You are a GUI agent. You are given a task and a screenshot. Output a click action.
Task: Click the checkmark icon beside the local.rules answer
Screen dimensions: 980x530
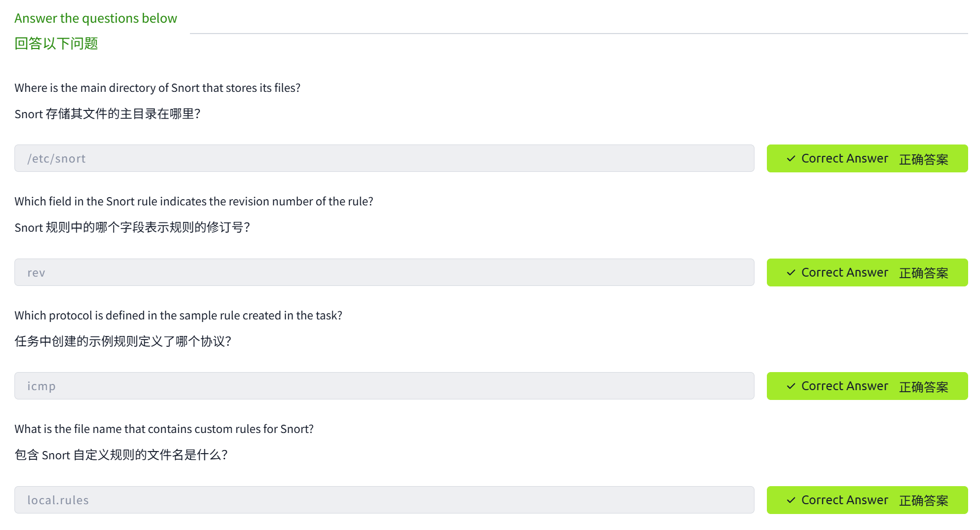(791, 500)
